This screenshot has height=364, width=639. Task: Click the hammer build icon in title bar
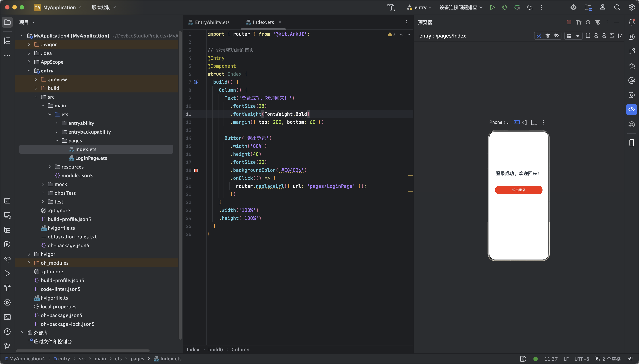tap(391, 7)
